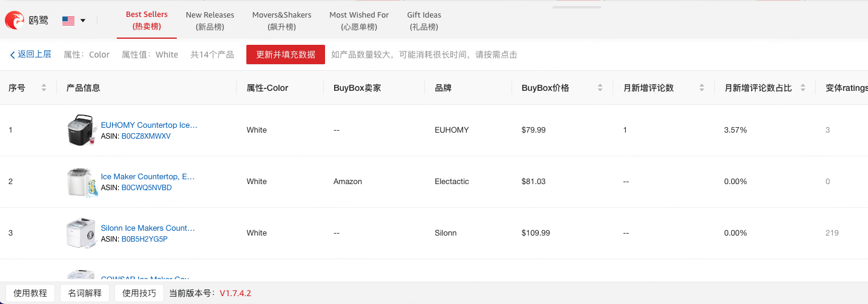Image resolution: width=868 pixels, height=304 pixels.
Task: Sort by 月新增评论数 column arrows
Action: [702, 88]
